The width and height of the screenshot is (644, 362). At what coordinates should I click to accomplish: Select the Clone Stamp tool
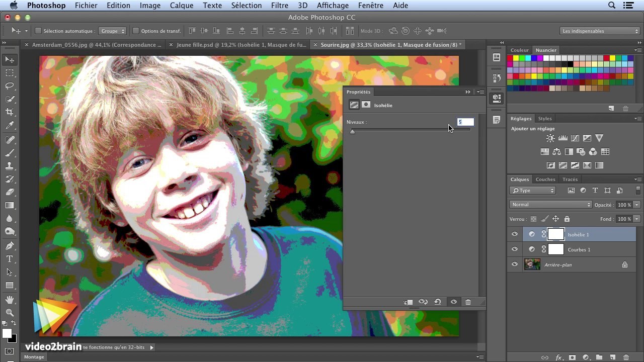click(10, 165)
